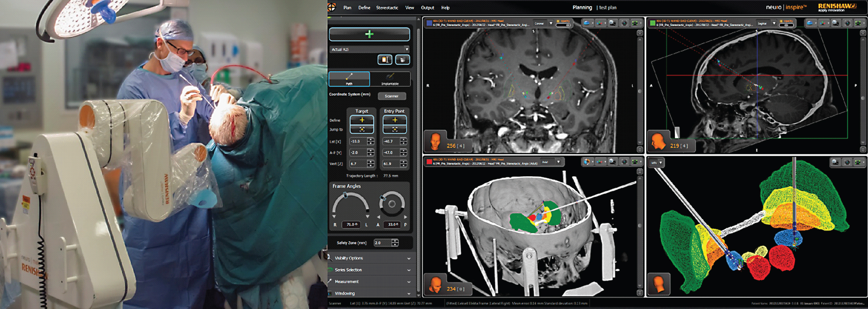The image size is (868, 309).
Task: Click Target Lat [X] field showing -10.0
Action: point(358,141)
